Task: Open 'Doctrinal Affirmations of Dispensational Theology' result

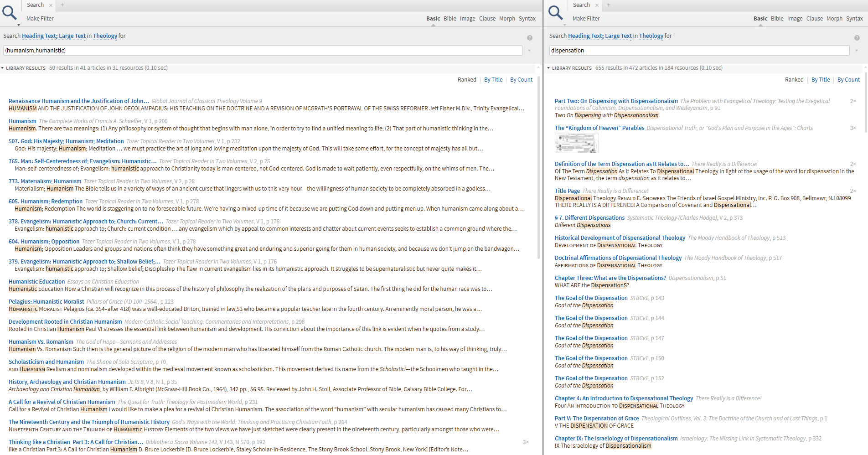Action: click(x=618, y=258)
